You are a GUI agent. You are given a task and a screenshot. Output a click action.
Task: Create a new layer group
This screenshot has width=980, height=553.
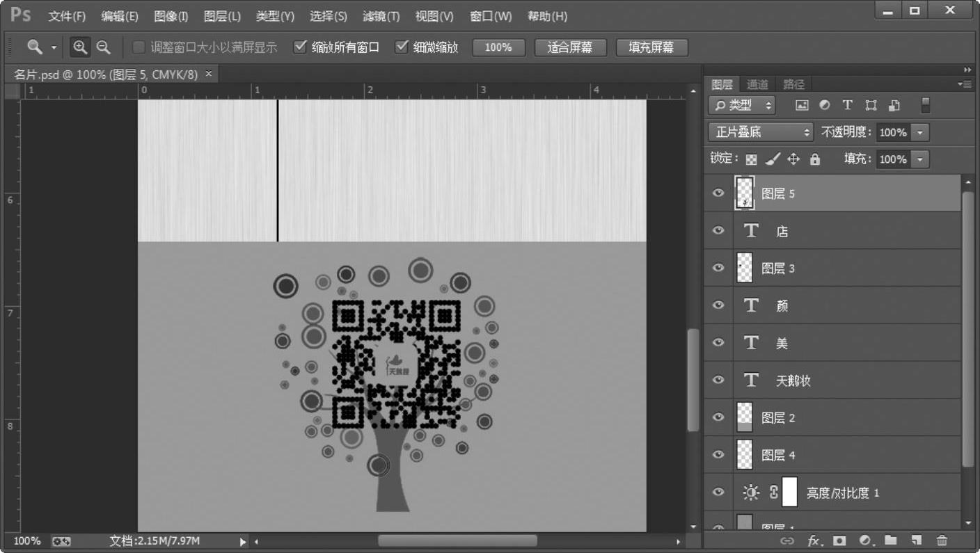[891, 540]
